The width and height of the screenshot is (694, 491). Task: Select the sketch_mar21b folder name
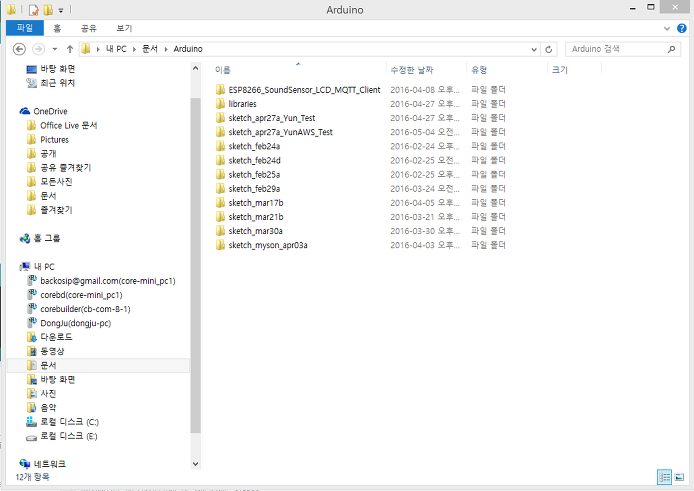pos(256,217)
